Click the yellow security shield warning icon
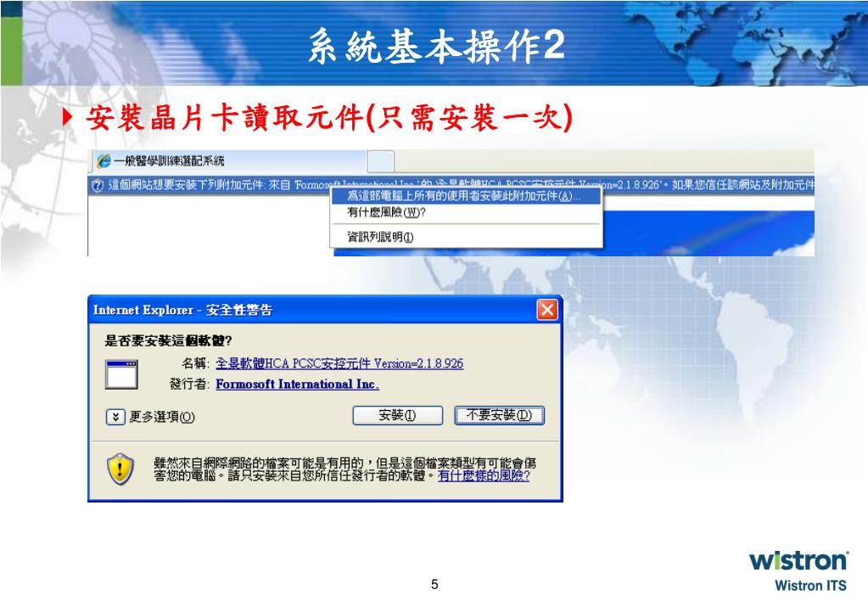 coord(120,469)
